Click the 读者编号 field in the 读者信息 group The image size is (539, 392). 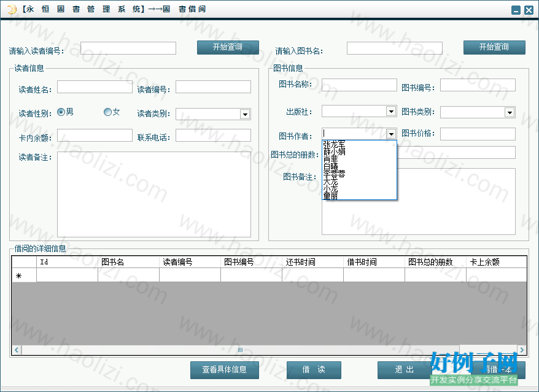(214, 87)
